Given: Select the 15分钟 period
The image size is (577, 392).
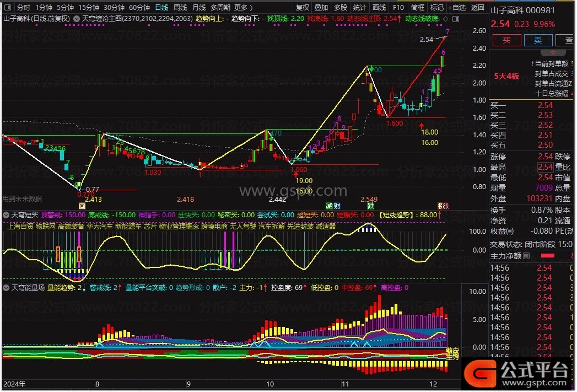Looking at the screenshot, I should (89, 7).
